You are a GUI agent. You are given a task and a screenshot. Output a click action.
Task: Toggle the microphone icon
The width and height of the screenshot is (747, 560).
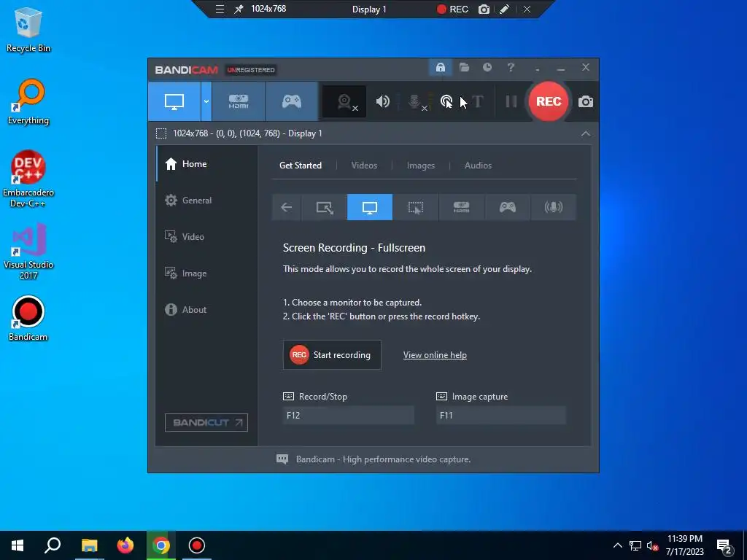(415, 101)
